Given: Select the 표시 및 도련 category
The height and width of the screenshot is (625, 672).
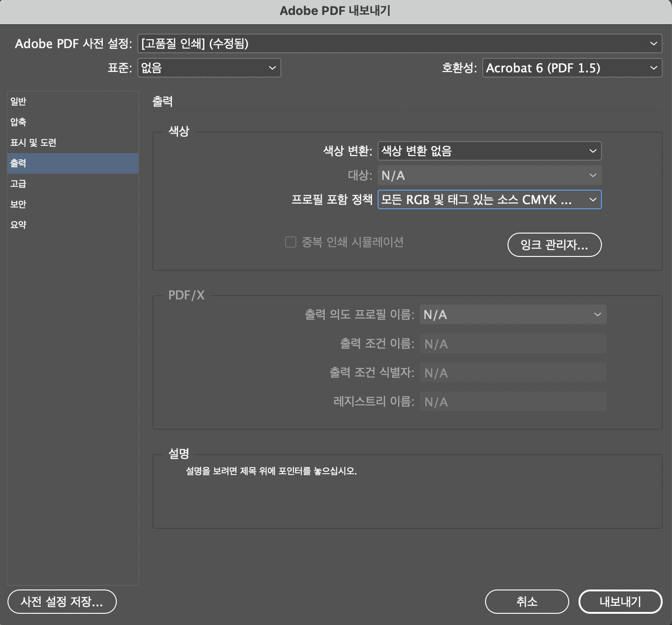Looking at the screenshot, I should click(x=73, y=142).
